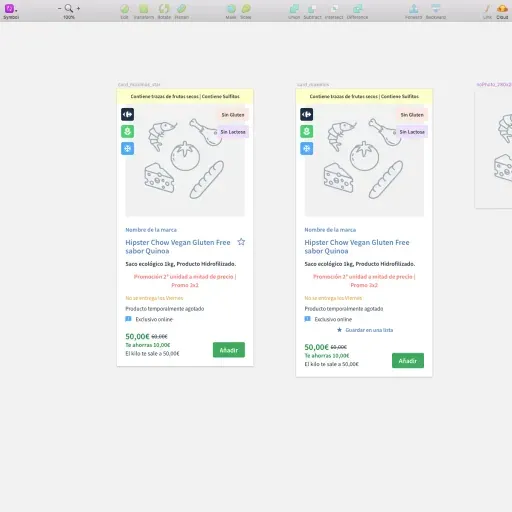This screenshot has height=512, width=512.
Task: Click Hipster Chow product title on right card
Action: tap(357, 247)
